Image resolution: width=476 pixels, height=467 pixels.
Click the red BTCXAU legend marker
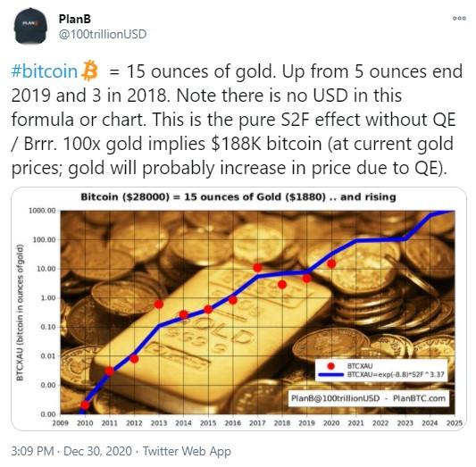click(x=331, y=366)
